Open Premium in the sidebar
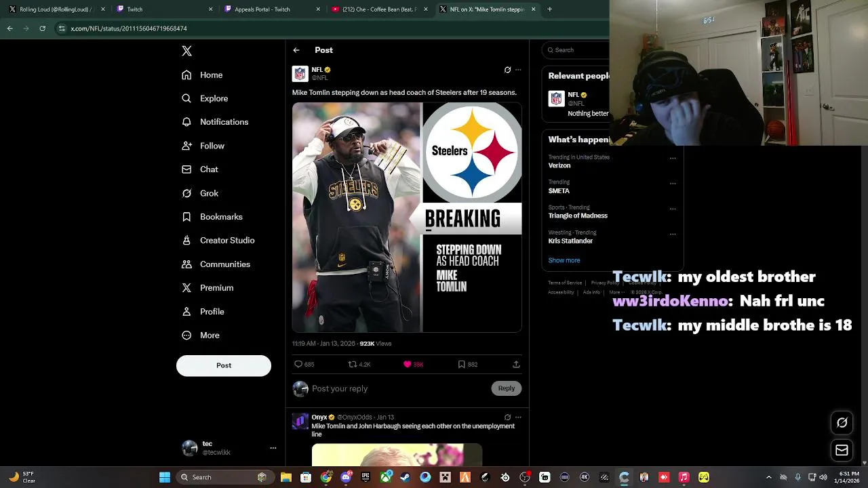 click(x=208, y=288)
